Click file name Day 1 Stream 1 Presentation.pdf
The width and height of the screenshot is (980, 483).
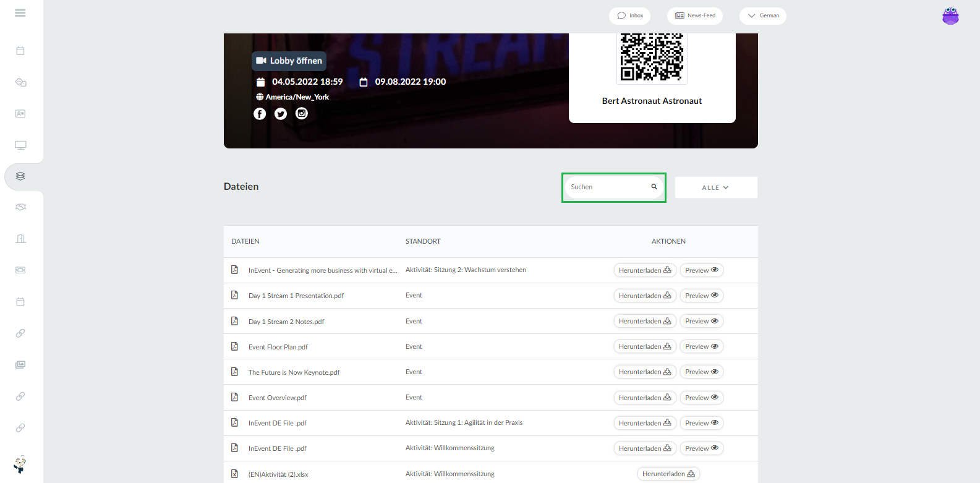coord(296,296)
